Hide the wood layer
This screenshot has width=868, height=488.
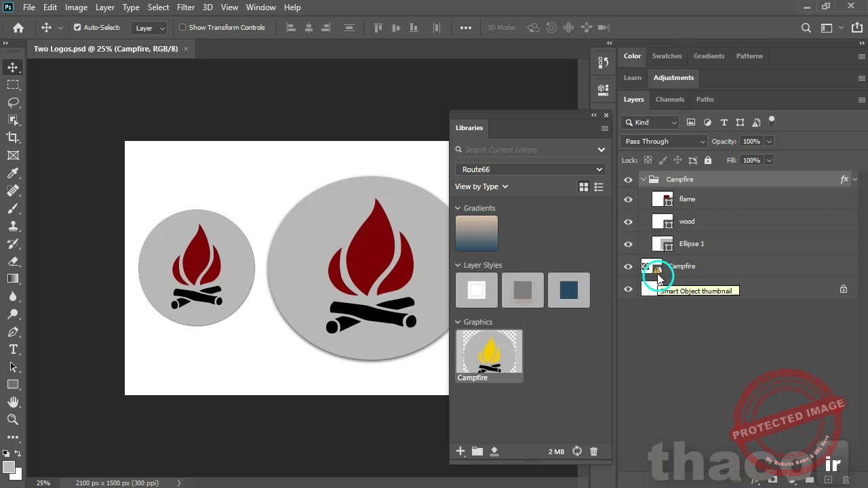tap(628, 221)
